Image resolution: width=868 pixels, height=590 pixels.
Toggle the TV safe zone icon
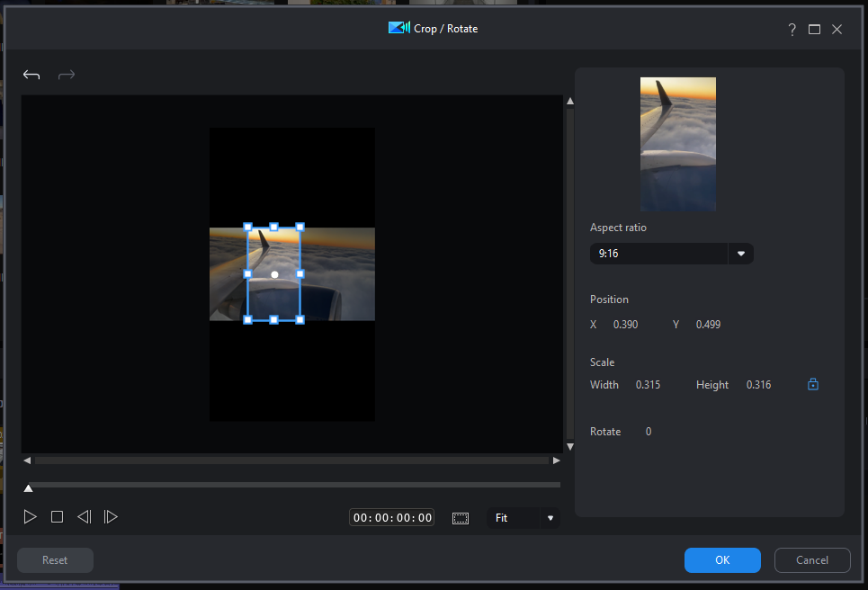(461, 518)
